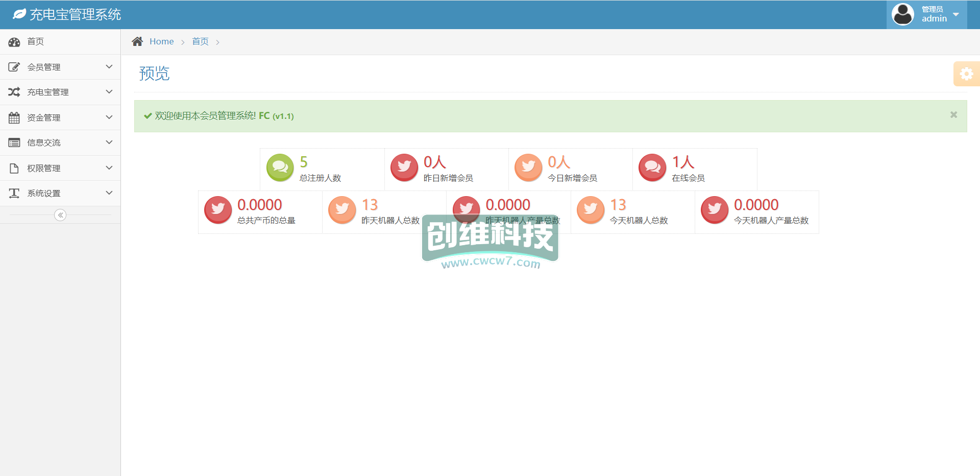This screenshot has width=980, height=476.
Task: Click the orange settings gear icon
Action: point(966,74)
